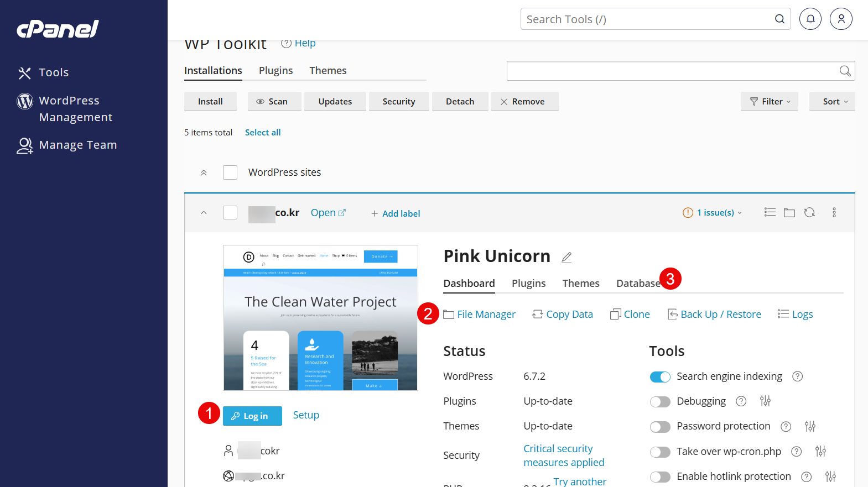
Task: Click the Security button
Action: (399, 102)
